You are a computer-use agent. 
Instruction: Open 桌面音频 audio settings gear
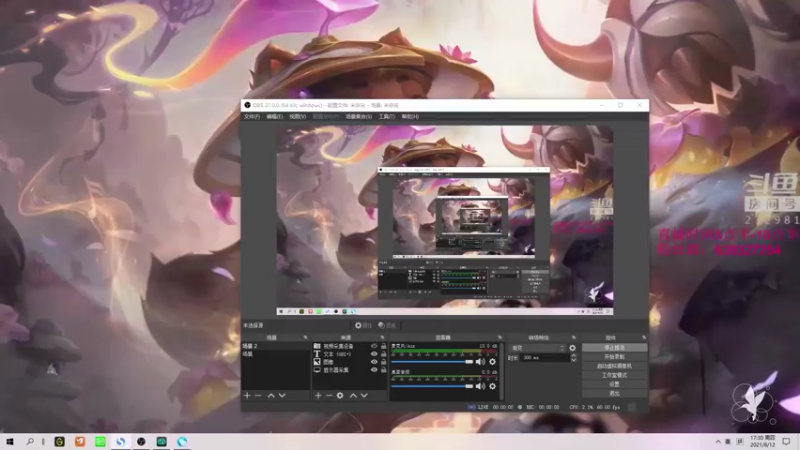click(x=492, y=386)
